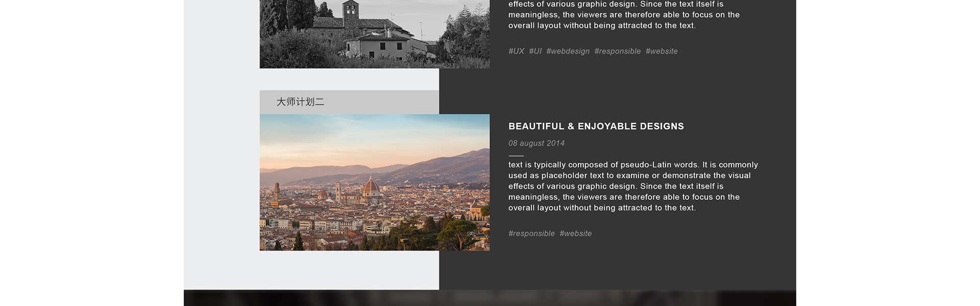Image resolution: width=980 pixels, height=306 pixels.
Task: Click top paragraph ending 'attracted to the text.'
Action: (624, 15)
